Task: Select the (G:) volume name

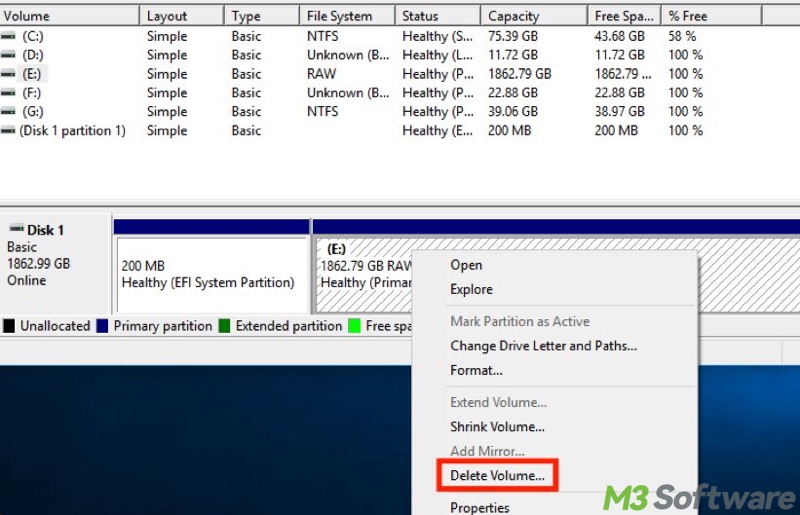Action: (x=33, y=111)
